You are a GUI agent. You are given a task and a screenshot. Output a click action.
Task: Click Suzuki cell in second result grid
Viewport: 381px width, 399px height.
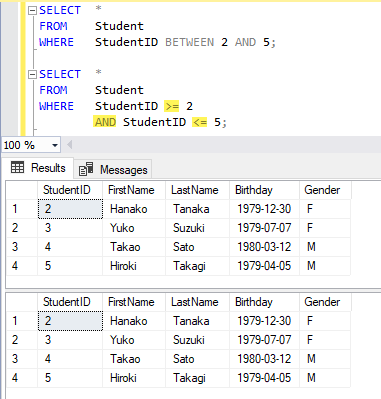197,340
